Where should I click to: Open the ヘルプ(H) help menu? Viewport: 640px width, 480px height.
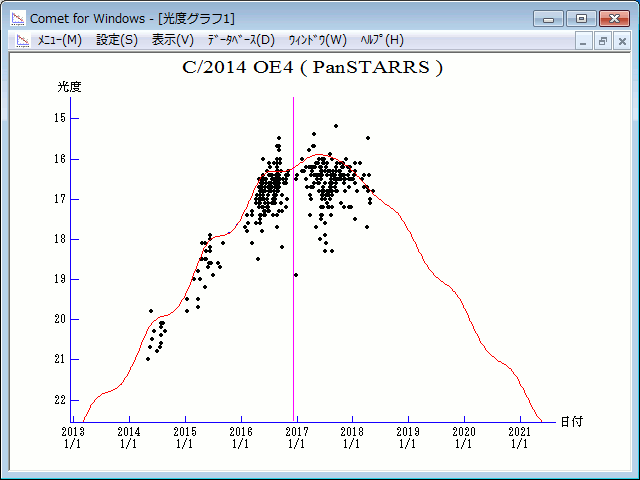381,40
